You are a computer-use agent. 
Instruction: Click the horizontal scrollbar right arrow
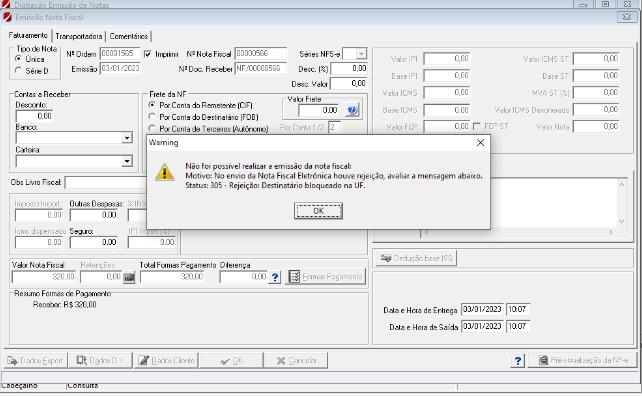[610, 232]
